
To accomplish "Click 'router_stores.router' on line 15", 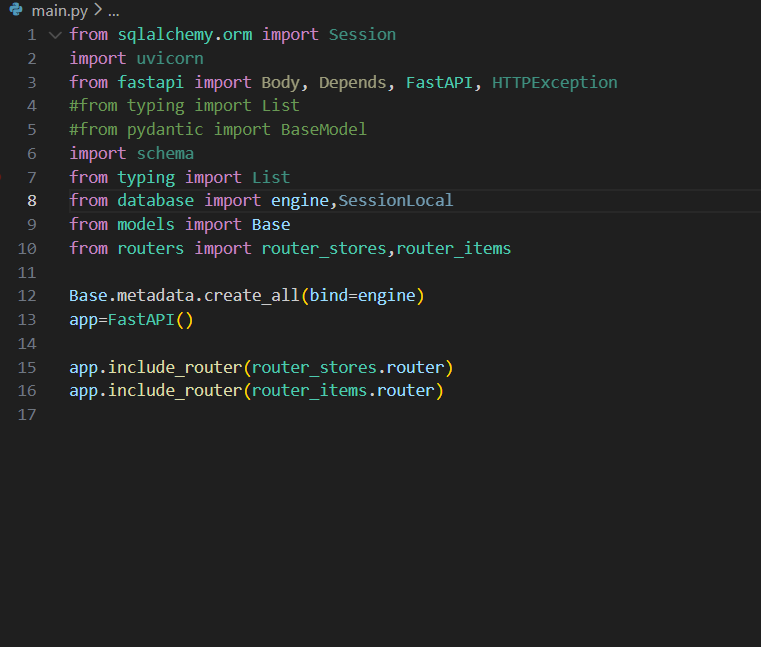I will [347, 367].
